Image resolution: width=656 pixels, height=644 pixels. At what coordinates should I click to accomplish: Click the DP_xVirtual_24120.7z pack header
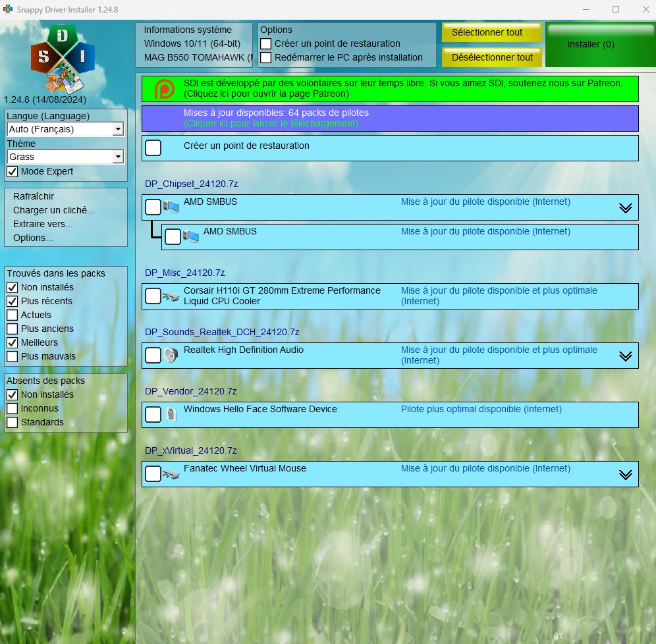coord(190,451)
